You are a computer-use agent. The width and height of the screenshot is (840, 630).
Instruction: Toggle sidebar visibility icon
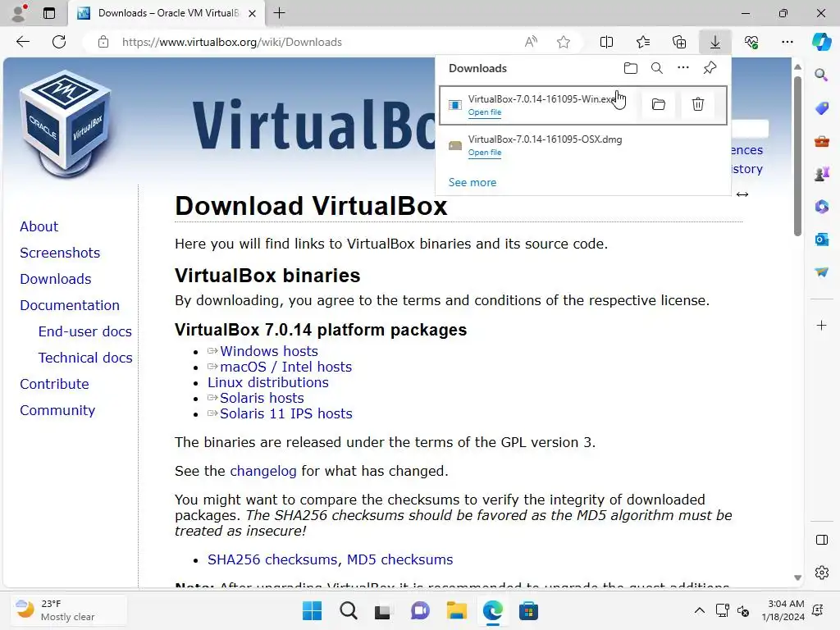(x=821, y=540)
